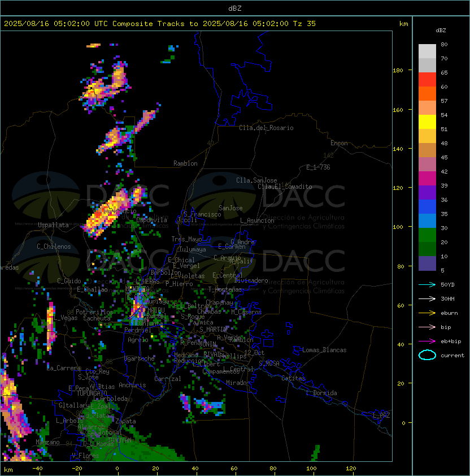Click the '120' tick on horizontal km axis
This screenshot has width=470, height=476.
pos(351,469)
